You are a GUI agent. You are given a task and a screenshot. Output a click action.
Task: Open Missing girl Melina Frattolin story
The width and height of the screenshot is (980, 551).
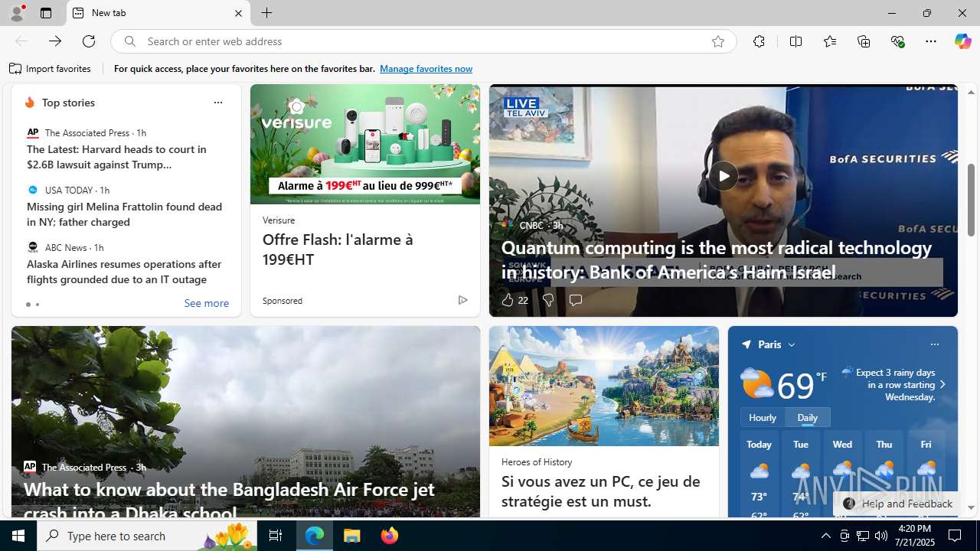[124, 214]
